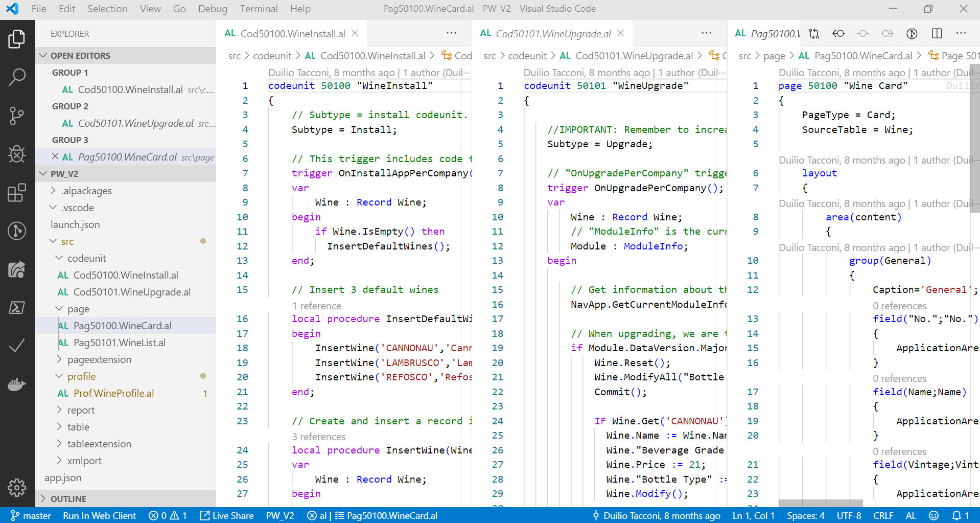980x523 pixels.
Task: Open the Source Control view
Action: [17, 116]
